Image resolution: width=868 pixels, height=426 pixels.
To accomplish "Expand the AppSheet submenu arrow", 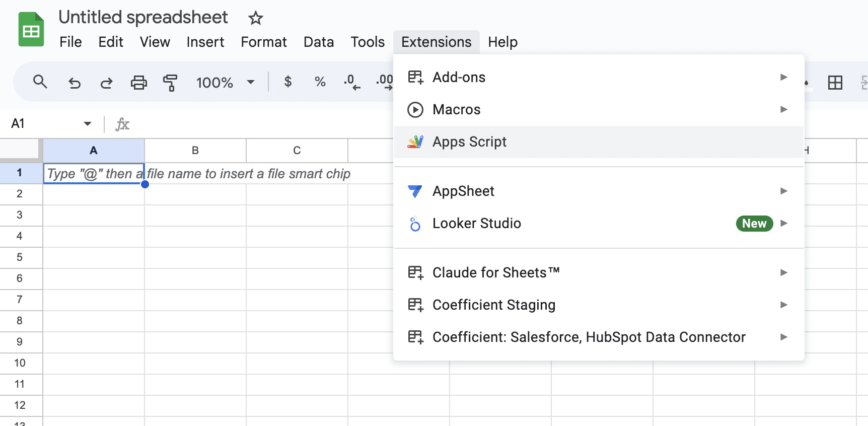I will (x=784, y=191).
